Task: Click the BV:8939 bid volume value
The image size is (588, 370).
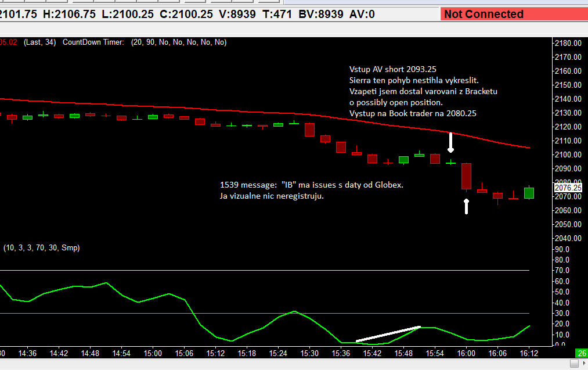Action: coord(321,15)
